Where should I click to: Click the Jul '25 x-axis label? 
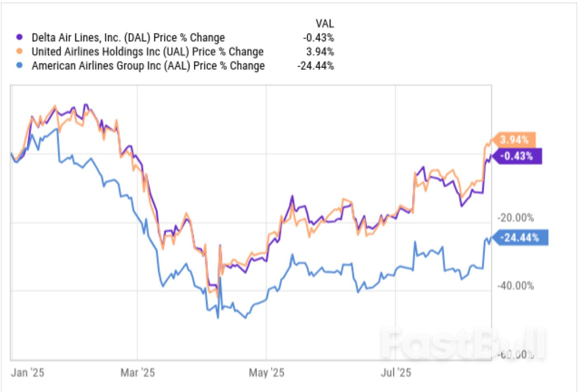click(396, 373)
